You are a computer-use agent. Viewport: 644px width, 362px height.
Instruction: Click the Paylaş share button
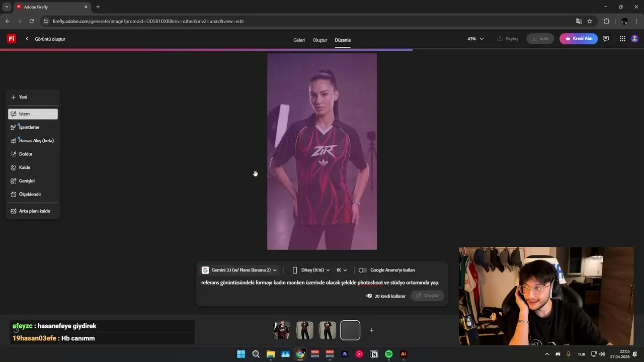click(x=508, y=39)
